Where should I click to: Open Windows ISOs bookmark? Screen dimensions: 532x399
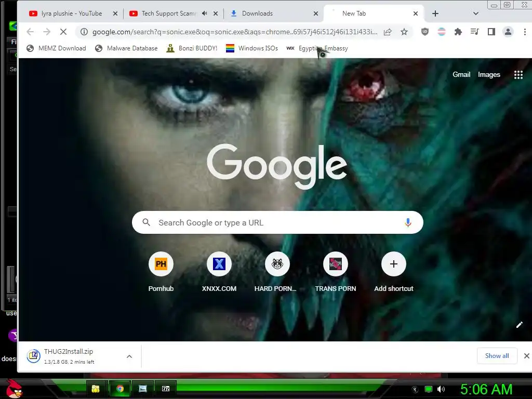click(x=252, y=48)
